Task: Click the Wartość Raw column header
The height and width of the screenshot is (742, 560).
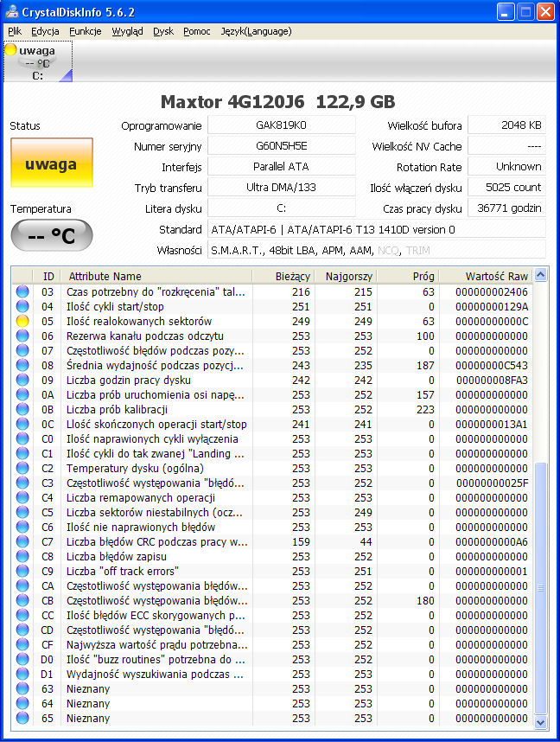Action: point(486,277)
